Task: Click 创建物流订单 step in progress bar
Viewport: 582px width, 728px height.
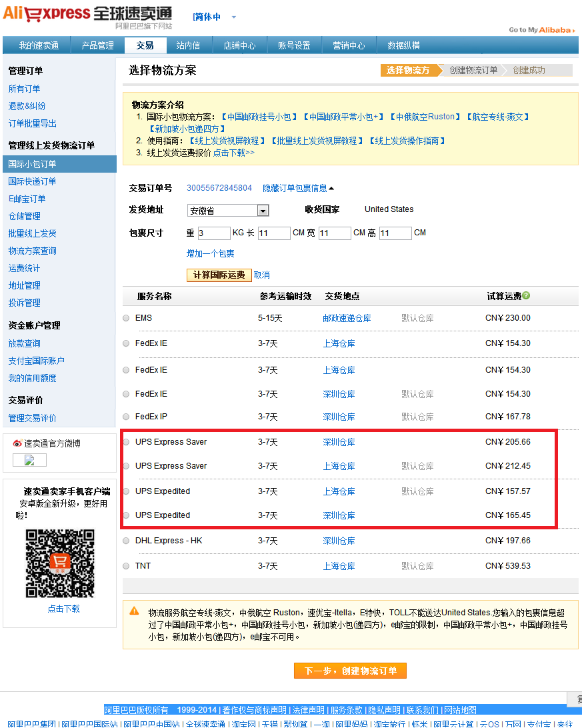Action: 473,70
